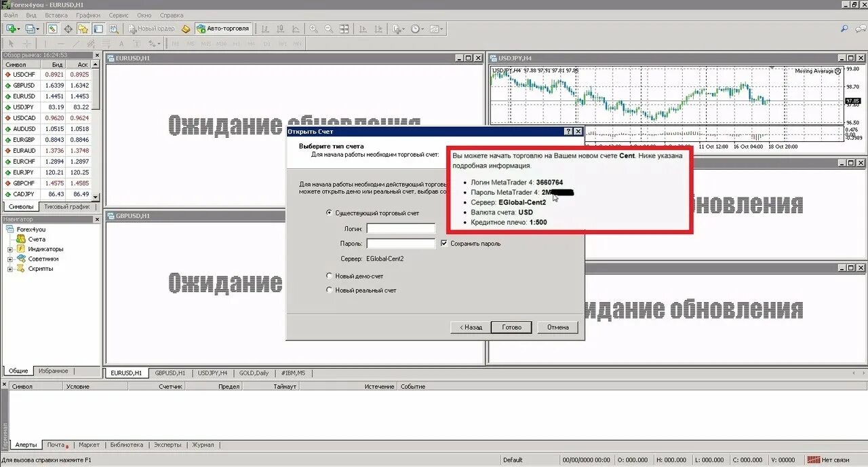Toggle the Navigator star-folder icon

(x=83, y=29)
